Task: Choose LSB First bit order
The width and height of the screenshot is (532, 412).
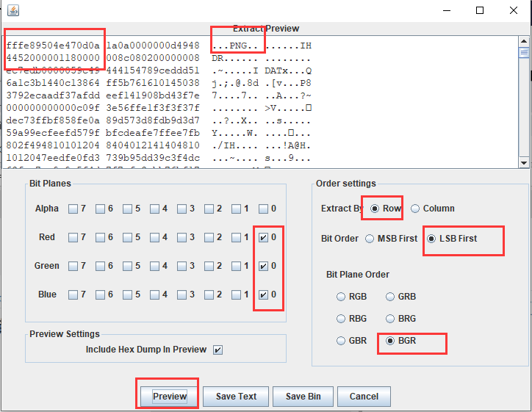Action: click(431, 239)
